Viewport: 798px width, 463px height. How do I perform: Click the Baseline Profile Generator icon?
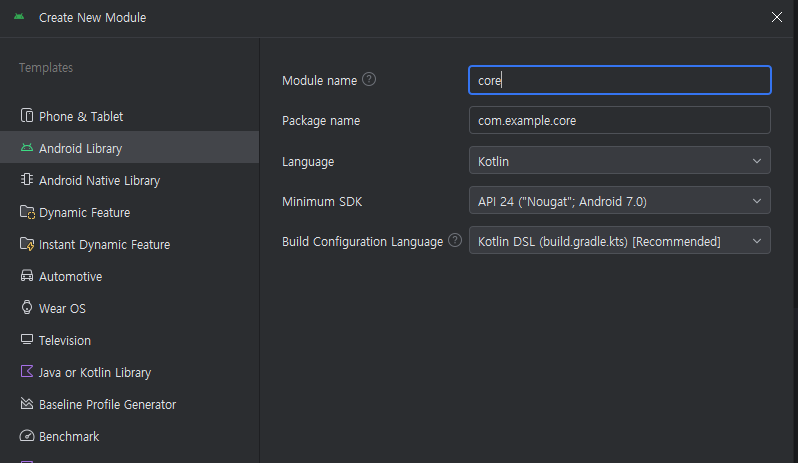[27, 403]
